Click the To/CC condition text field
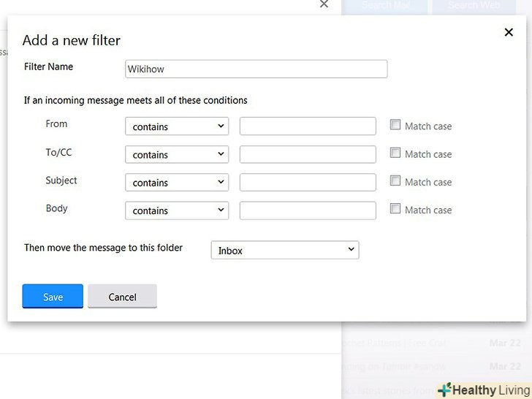This screenshot has width=532, height=399. [x=308, y=154]
